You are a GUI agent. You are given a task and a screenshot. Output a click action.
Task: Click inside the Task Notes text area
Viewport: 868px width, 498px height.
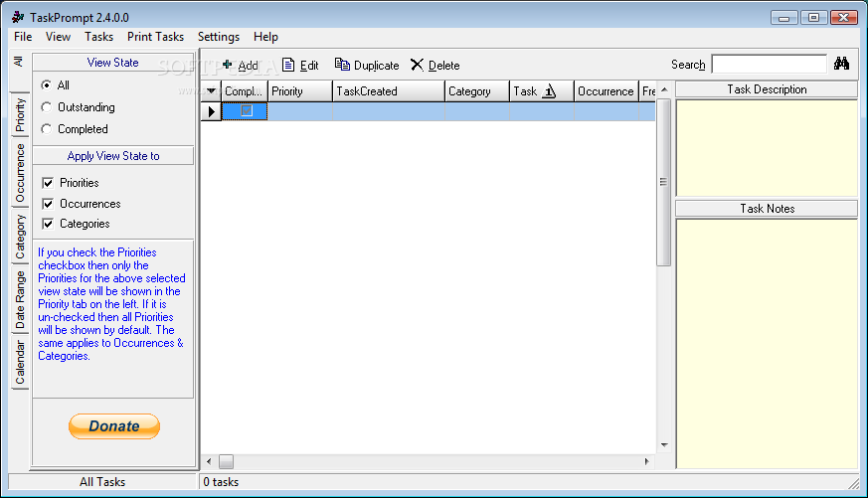pyautogui.click(x=767, y=344)
